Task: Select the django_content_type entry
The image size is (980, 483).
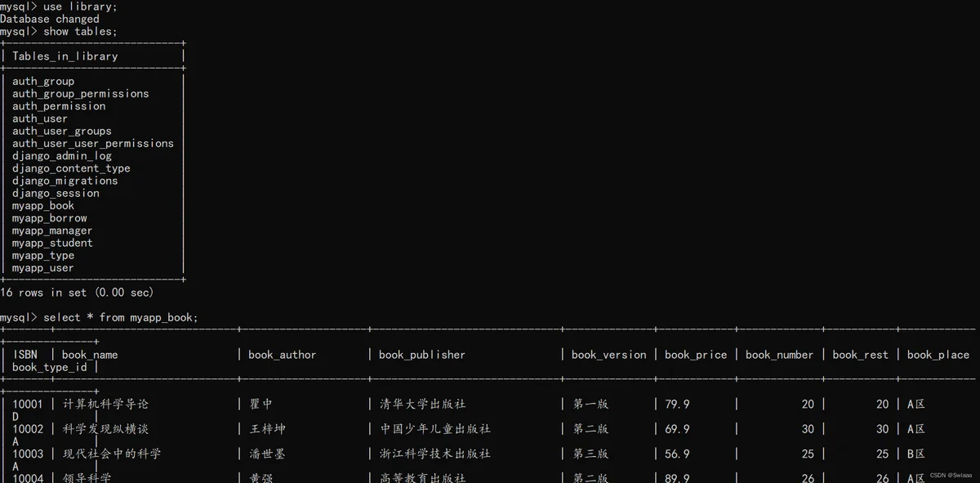Action: (x=71, y=168)
